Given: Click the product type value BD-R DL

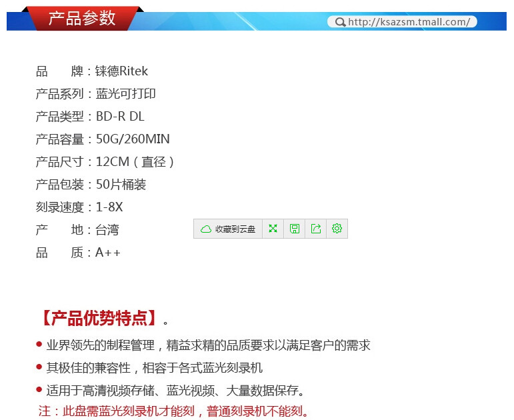Looking at the screenshot, I should 120,117.
